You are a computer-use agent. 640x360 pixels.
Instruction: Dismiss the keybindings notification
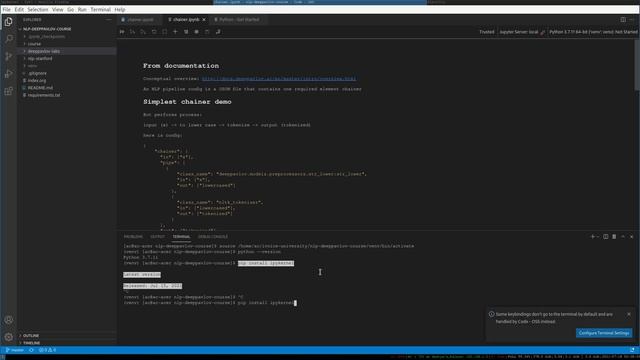point(629,314)
